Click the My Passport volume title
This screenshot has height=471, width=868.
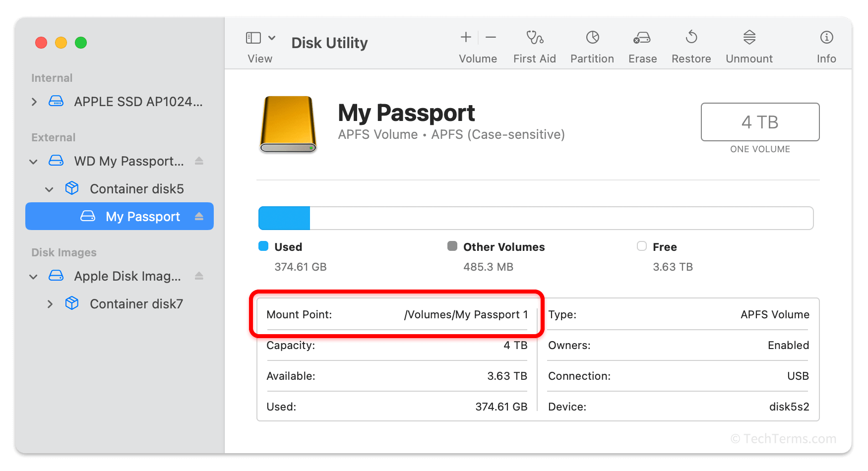click(x=406, y=113)
